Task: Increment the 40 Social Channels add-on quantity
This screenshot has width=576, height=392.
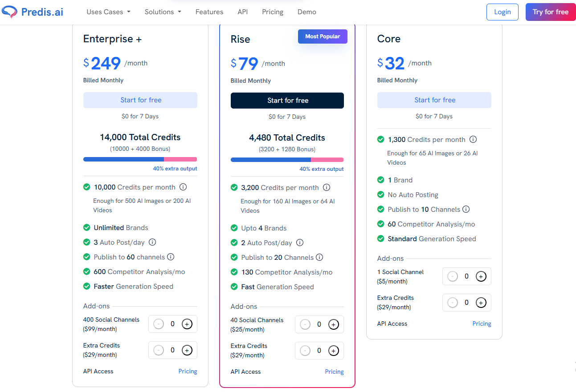Action: point(334,324)
